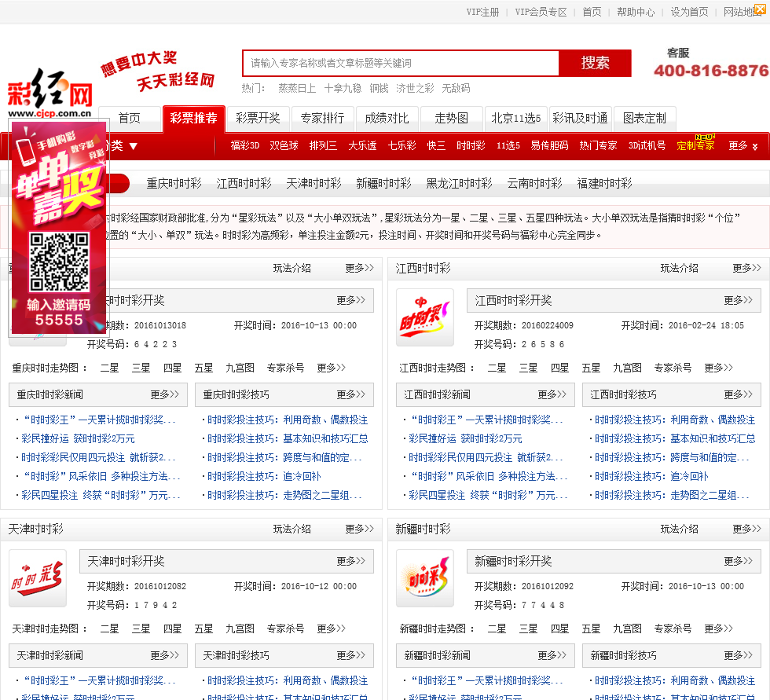
Task: Go to the 走势图 tab
Action: click(451, 119)
